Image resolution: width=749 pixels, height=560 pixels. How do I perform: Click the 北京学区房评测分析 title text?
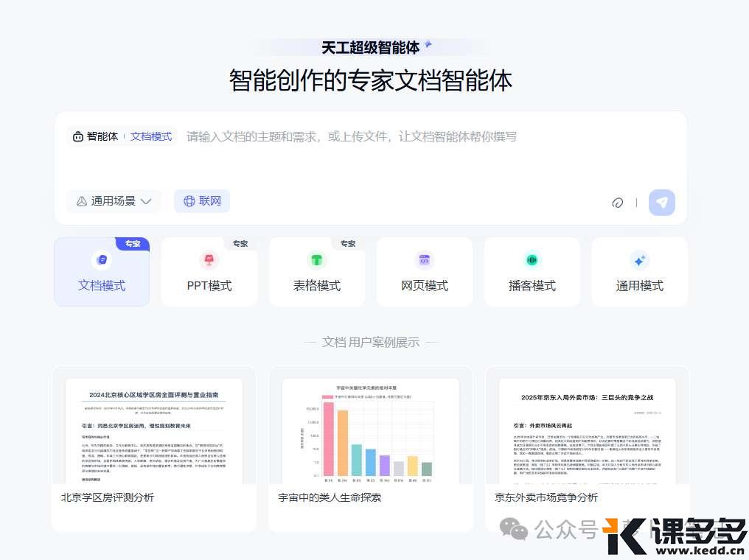[x=108, y=497]
